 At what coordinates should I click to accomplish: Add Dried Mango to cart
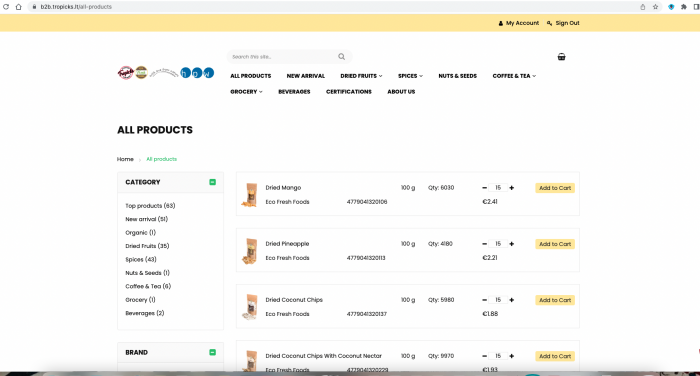coord(555,188)
